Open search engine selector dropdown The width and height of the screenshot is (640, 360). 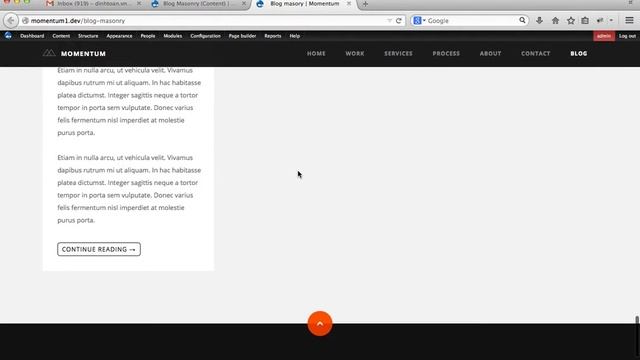click(420, 20)
